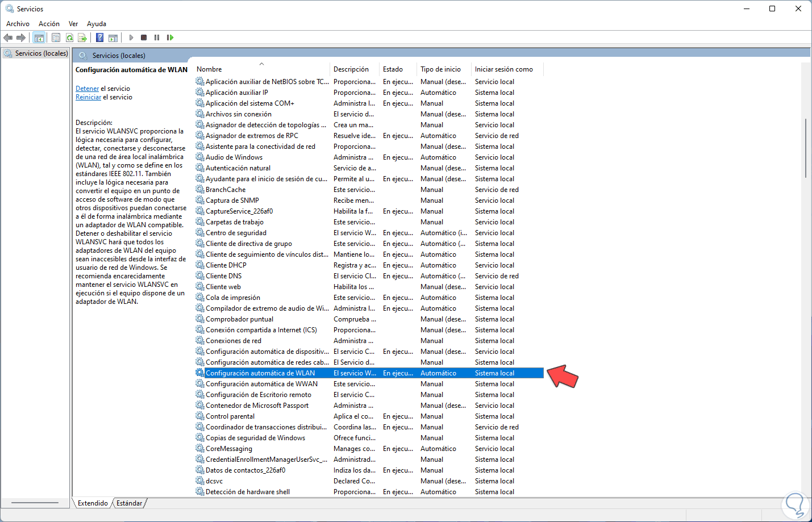Image resolution: width=812 pixels, height=522 pixels.
Task: Select the Cliente DNS service row
Action: (x=369, y=276)
